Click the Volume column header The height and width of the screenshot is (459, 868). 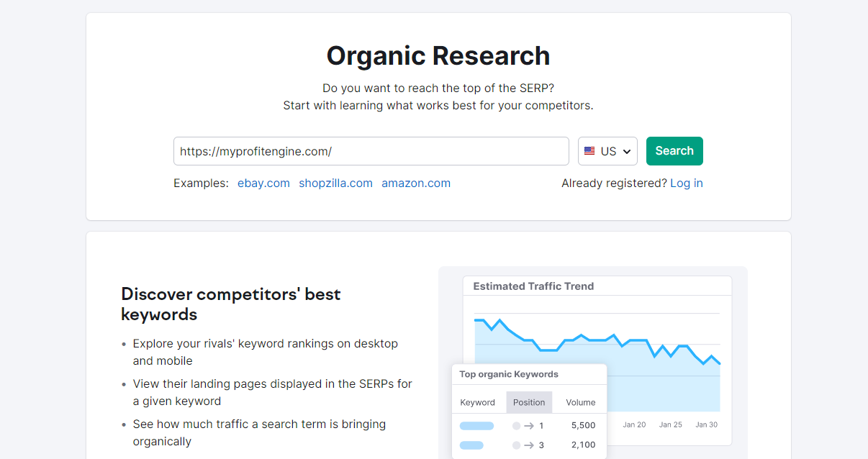click(x=579, y=402)
